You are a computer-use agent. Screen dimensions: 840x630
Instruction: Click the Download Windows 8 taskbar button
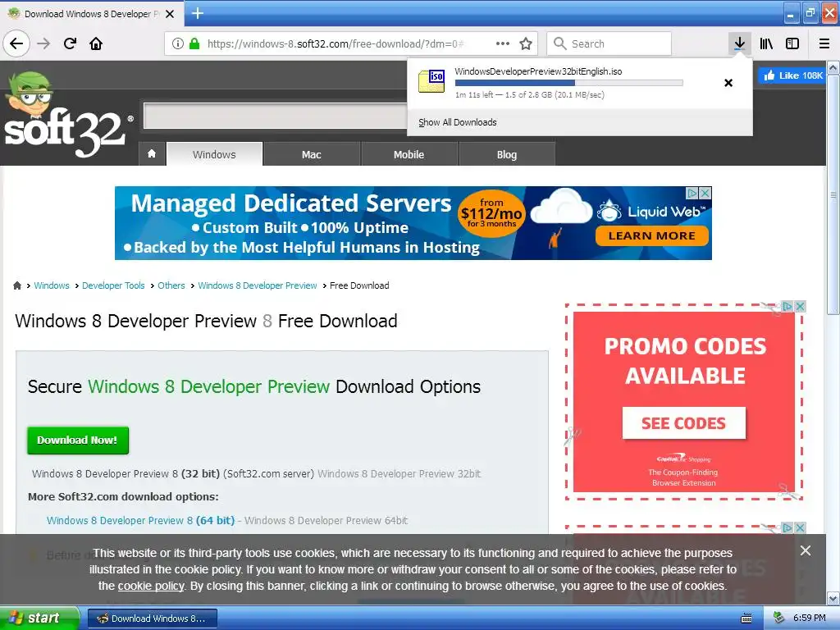152,619
